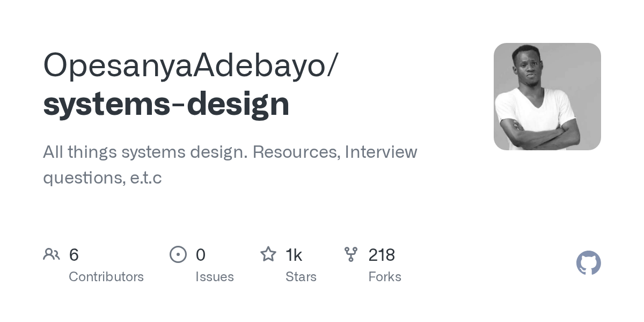Click the repository description first line
This screenshot has width=644, height=322.
(230, 152)
